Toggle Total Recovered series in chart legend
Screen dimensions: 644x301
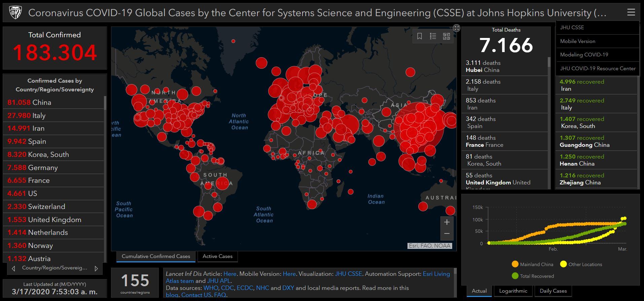tap(533, 276)
